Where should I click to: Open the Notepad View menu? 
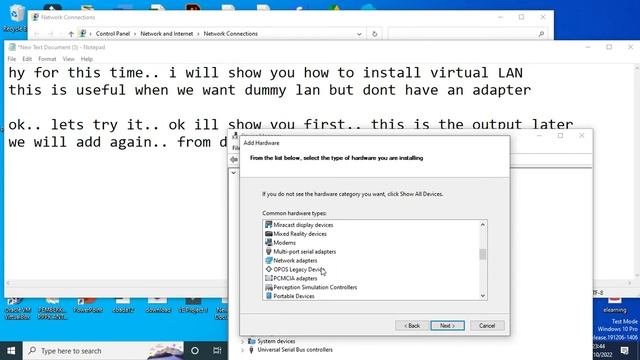(68, 59)
